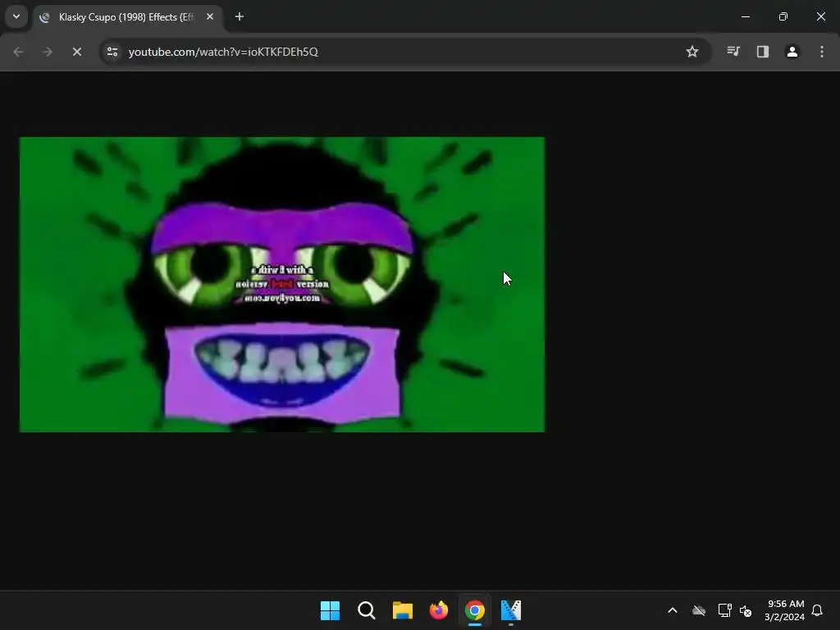Screen dimensions: 840x630
Task: Open the network status tray icon
Action: tap(725, 610)
